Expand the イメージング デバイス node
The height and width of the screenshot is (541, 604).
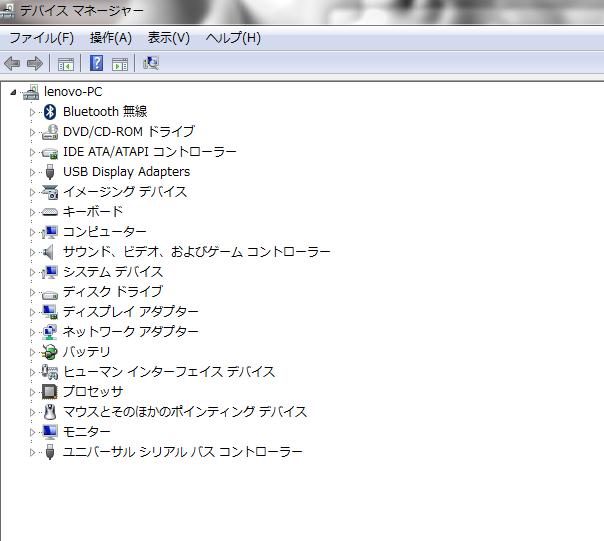click(x=32, y=192)
